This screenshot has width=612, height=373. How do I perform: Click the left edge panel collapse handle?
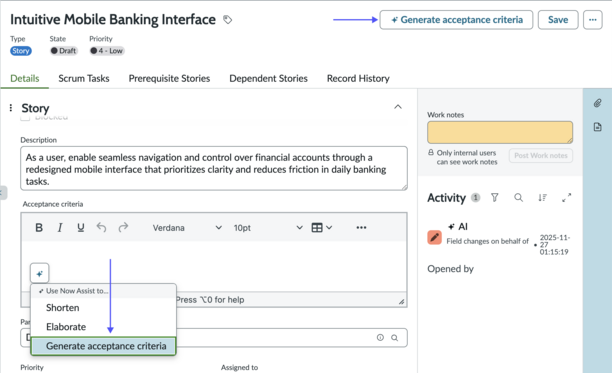click(3, 192)
